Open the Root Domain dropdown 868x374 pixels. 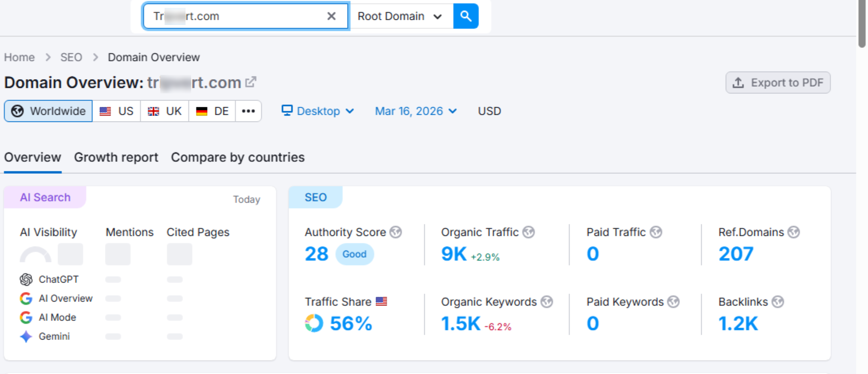pyautogui.click(x=400, y=16)
